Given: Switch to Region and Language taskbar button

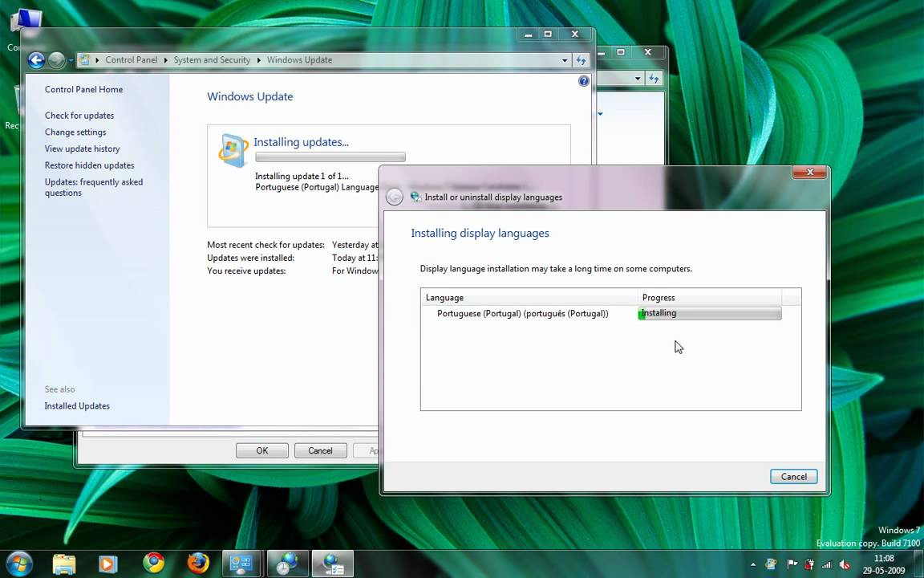Looking at the screenshot, I should click(x=288, y=564).
